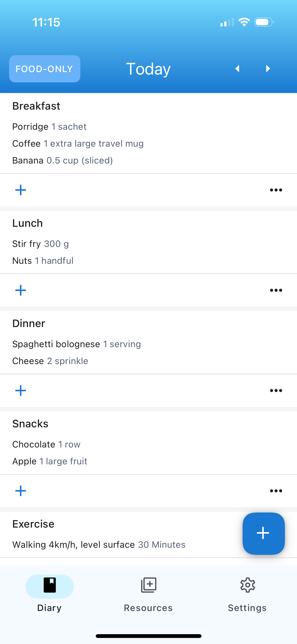Viewport: 297px width, 644px height.
Task: Toggle the FOOD-ONLY mode button
Action: 45,69
